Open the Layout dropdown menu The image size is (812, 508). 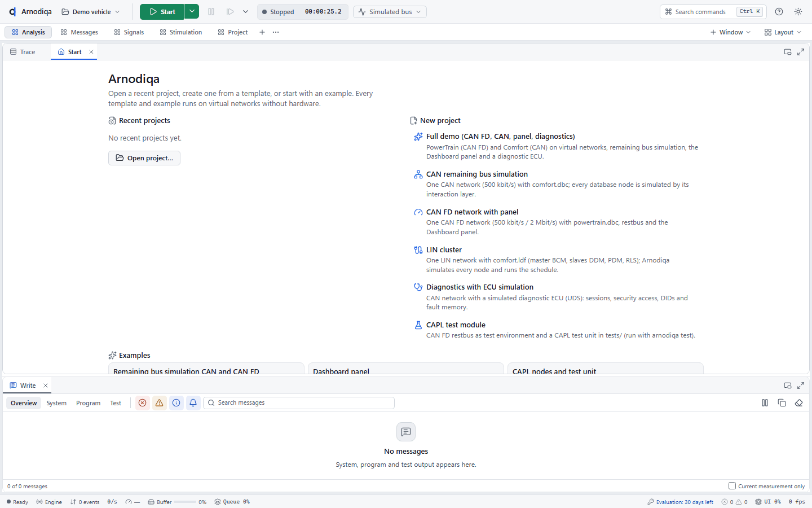pos(783,32)
